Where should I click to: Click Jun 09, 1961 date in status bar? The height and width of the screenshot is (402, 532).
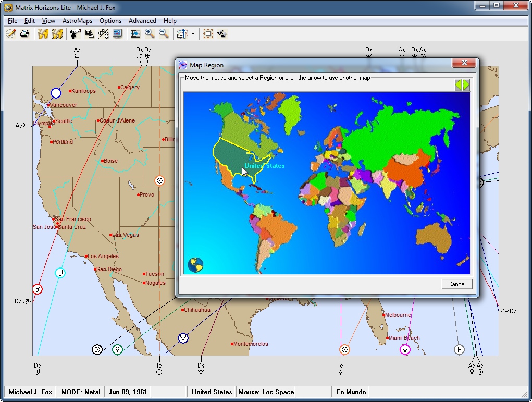(x=128, y=392)
